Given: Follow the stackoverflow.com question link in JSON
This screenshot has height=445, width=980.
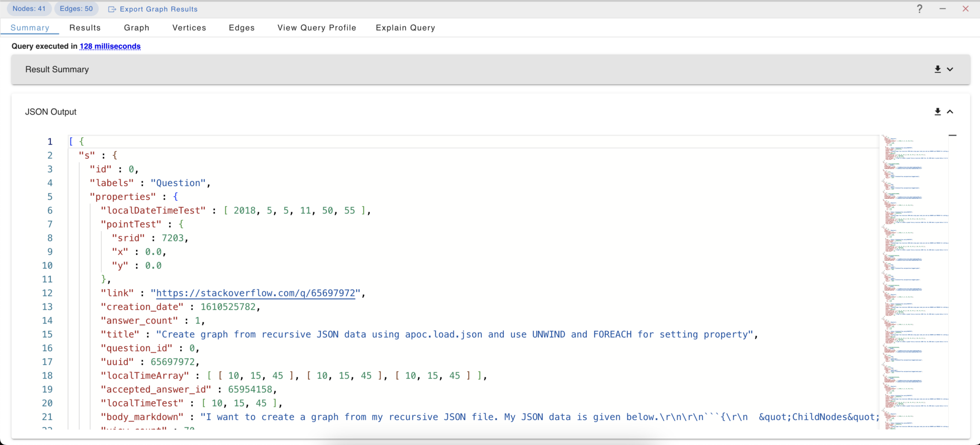Looking at the screenshot, I should (x=255, y=293).
